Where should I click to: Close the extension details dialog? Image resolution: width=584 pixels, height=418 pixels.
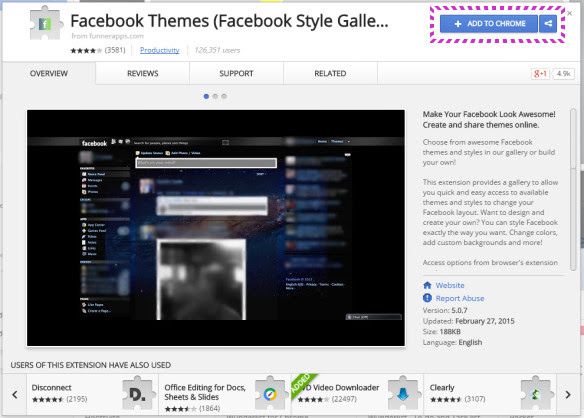pyautogui.click(x=569, y=13)
